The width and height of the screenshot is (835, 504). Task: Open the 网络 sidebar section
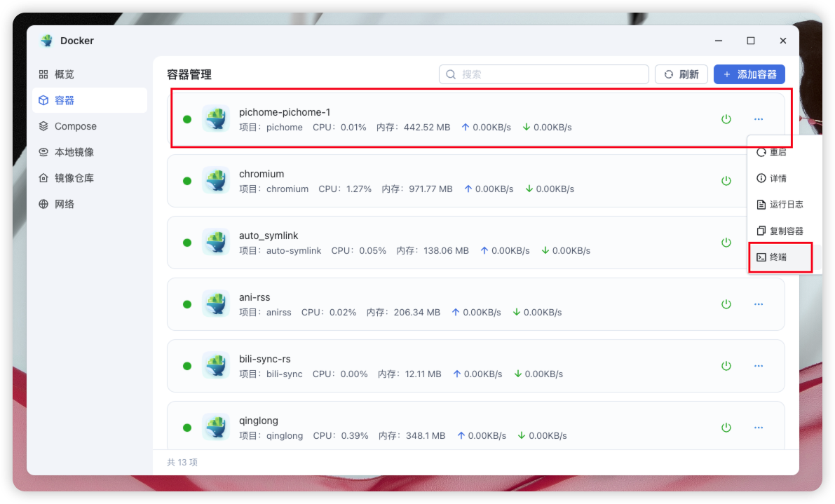(90, 205)
